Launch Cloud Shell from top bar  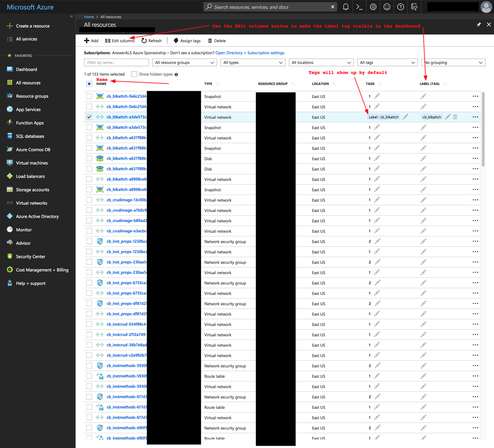click(359, 7)
